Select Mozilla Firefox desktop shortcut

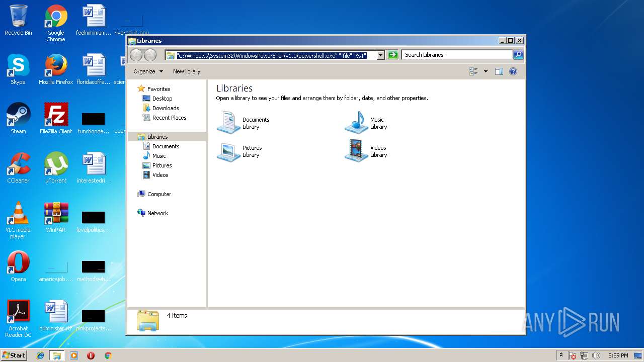[56, 69]
